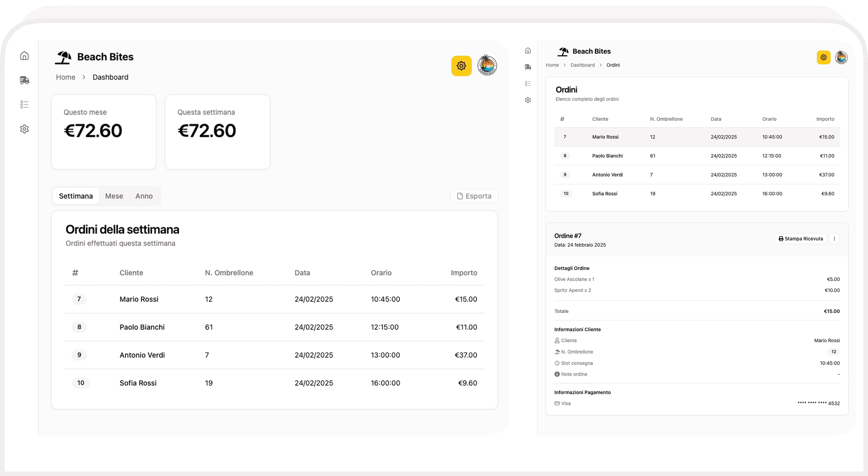Select Paolo Bianchi row in Ordini list
Image resolution: width=868 pixels, height=476 pixels.
pyautogui.click(x=607, y=156)
